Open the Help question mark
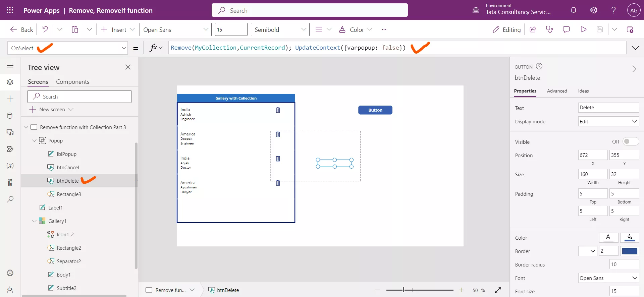The height and width of the screenshot is (297, 644). (x=613, y=10)
